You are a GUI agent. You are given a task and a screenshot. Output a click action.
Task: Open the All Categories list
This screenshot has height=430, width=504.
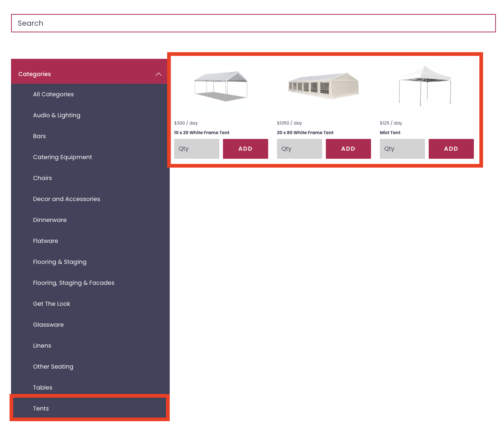pyautogui.click(x=53, y=94)
